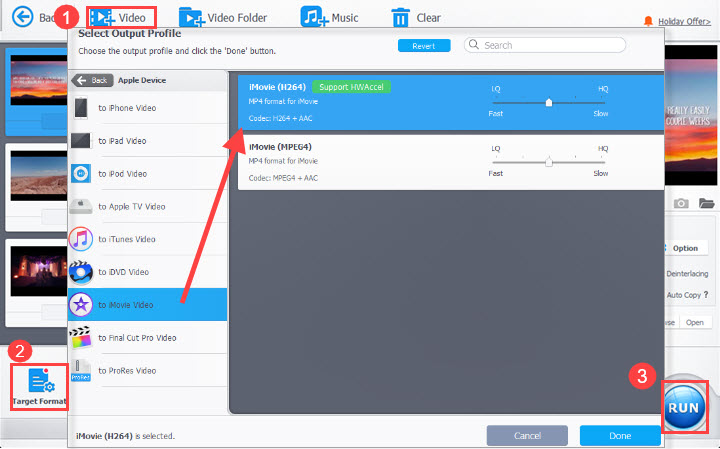
Task: Select the desert landscape video thumbnail
Action: pyautogui.click(x=39, y=176)
